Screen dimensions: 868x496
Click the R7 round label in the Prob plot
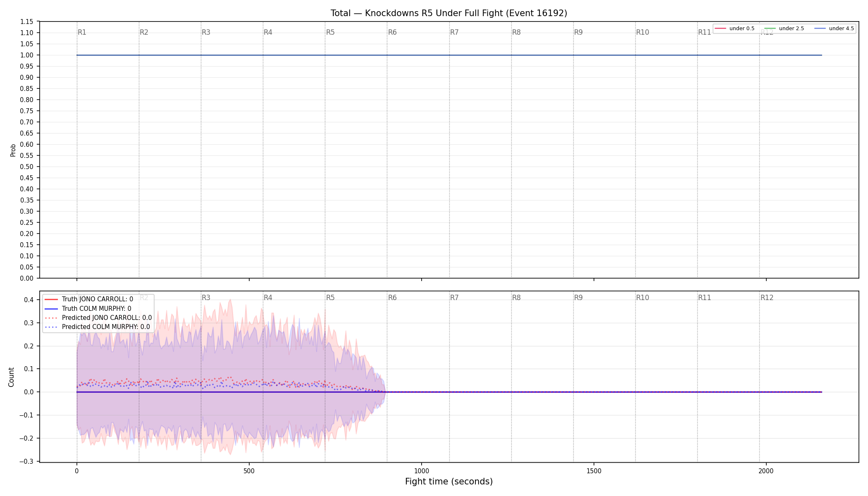[454, 32]
